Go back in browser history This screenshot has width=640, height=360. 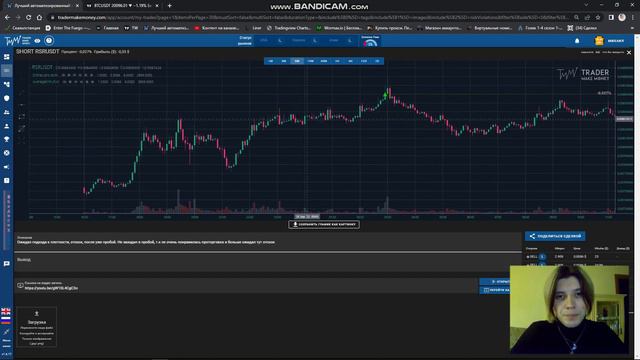point(7,18)
